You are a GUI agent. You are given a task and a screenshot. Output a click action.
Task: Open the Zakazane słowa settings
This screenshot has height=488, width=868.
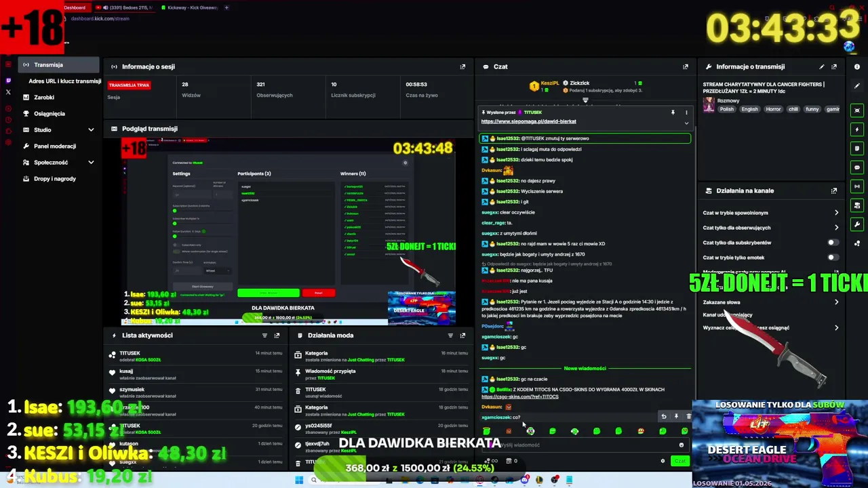click(x=771, y=302)
